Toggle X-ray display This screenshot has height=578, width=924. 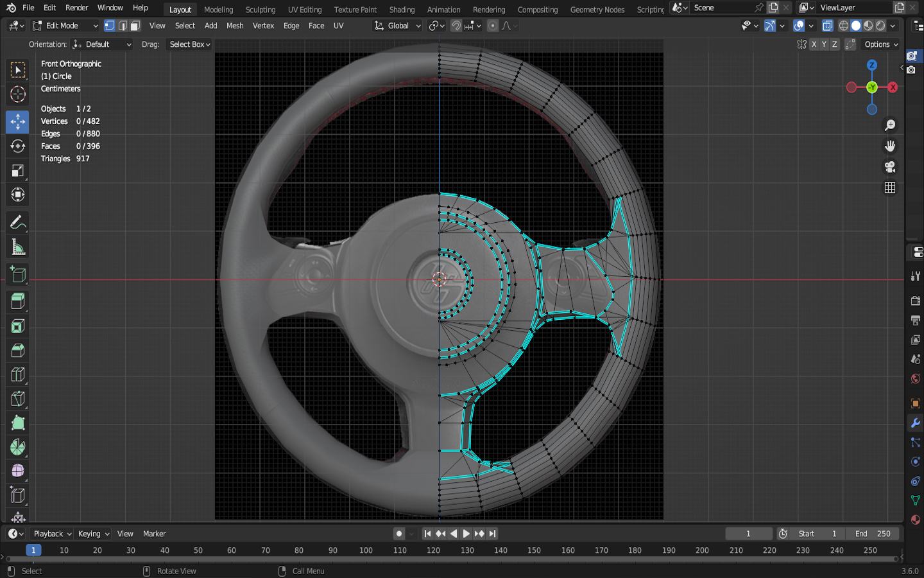pyautogui.click(x=828, y=26)
